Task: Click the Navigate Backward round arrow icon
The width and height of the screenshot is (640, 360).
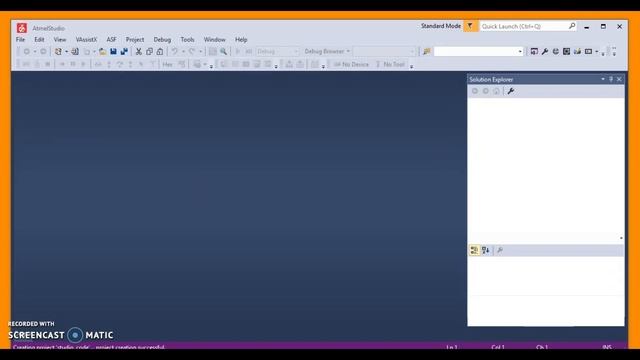Action: (27, 51)
